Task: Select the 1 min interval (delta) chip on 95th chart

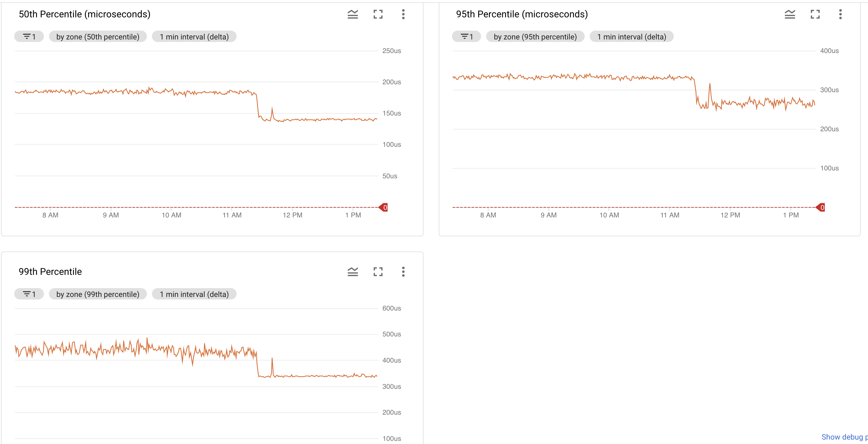Action: click(x=631, y=36)
